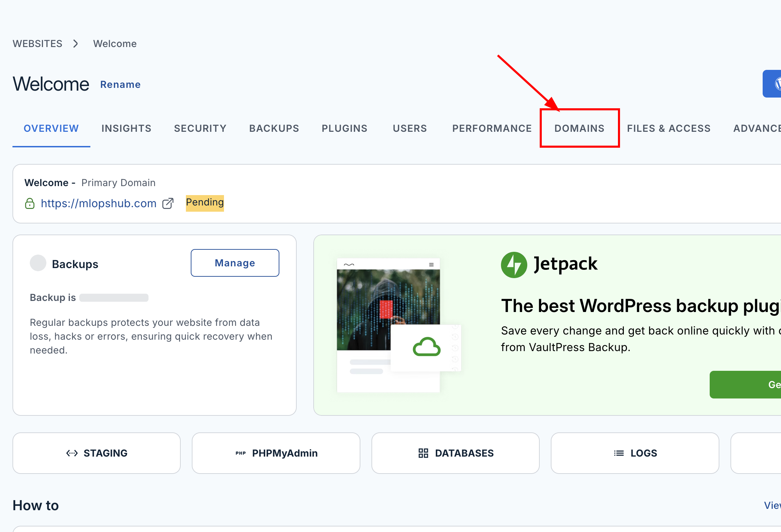Image resolution: width=781 pixels, height=532 pixels.
Task: Open PHPMyAdmin
Action: (x=276, y=453)
